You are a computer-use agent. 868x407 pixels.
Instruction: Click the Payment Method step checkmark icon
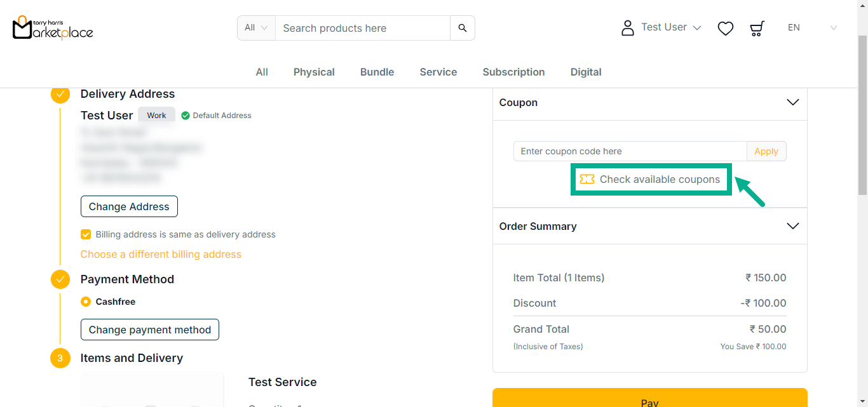click(60, 279)
